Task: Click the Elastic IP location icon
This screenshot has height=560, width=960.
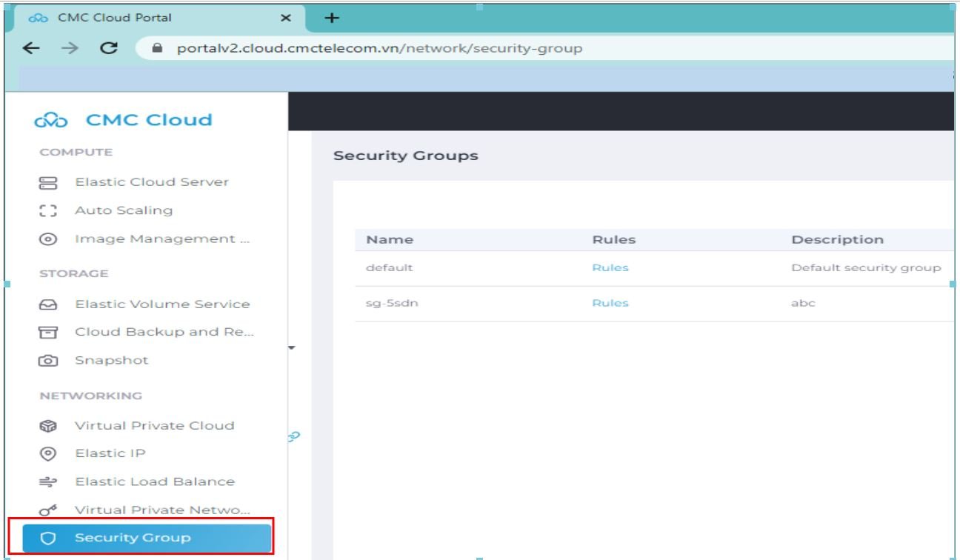Action: tap(48, 453)
